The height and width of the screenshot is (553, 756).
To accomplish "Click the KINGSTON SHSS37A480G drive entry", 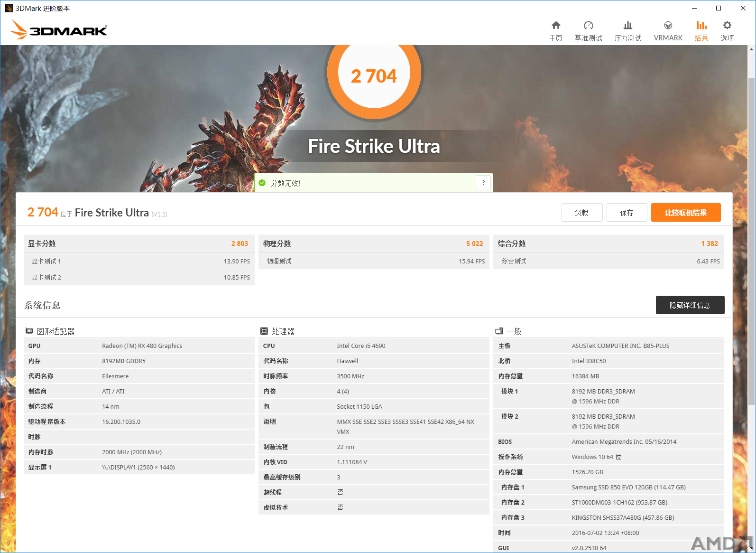I will click(623, 517).
